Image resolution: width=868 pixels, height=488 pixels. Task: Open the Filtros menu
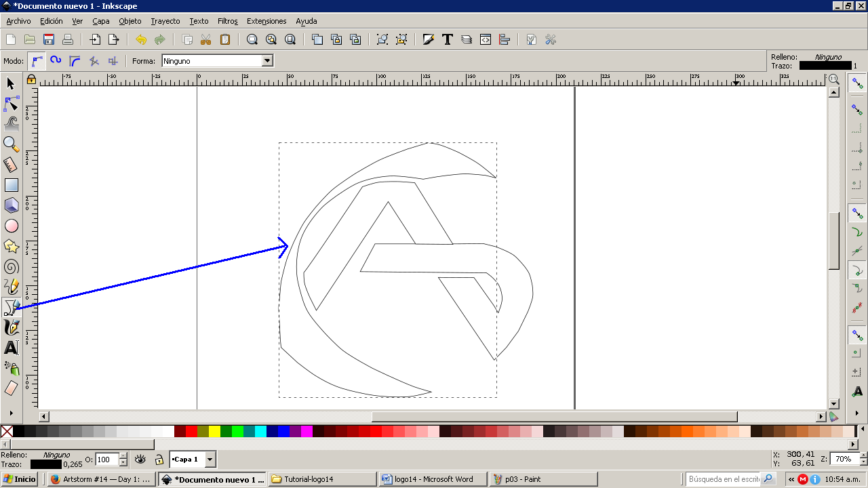coord(228,21)
